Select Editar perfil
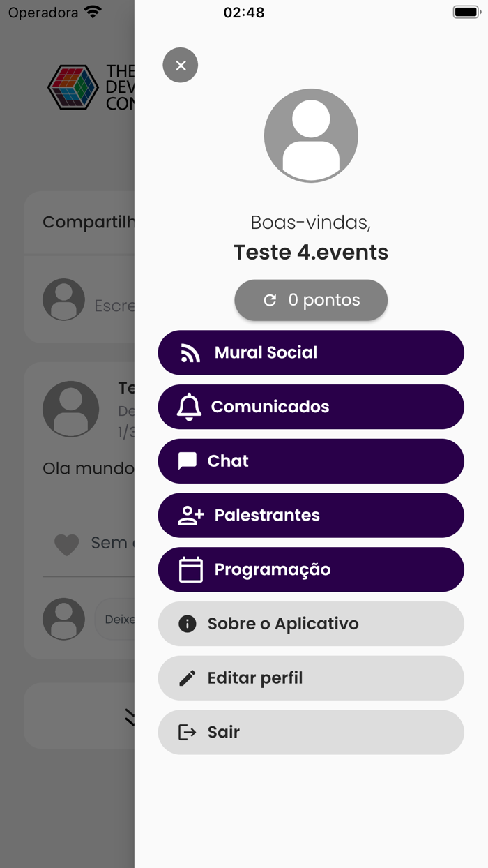 [310, 678]
